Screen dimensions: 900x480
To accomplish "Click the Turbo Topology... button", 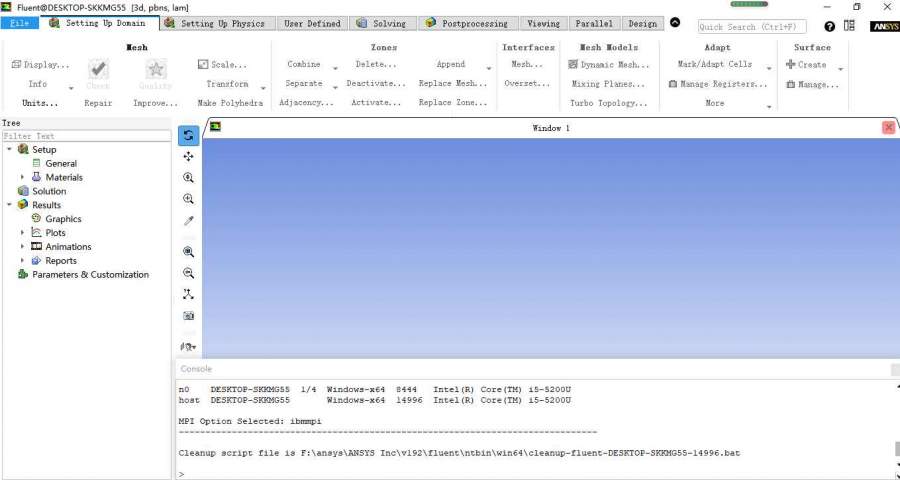I will tap(608, 103).
